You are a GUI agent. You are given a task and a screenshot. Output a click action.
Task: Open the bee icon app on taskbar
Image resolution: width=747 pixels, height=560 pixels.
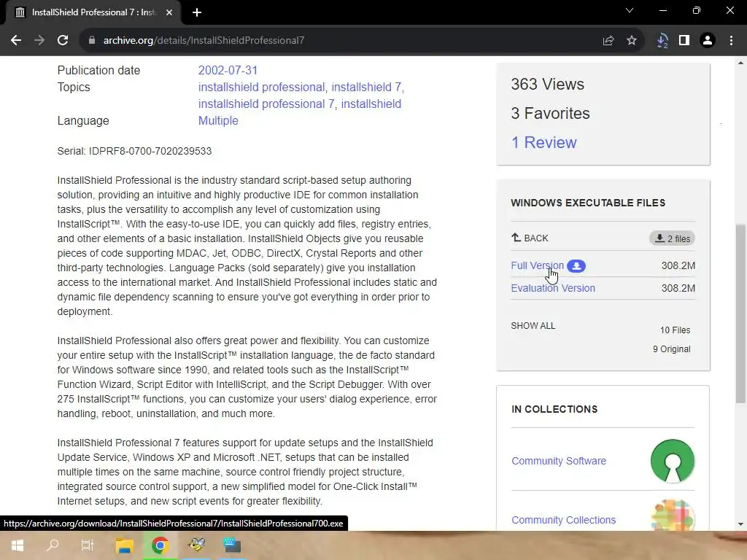196,545
